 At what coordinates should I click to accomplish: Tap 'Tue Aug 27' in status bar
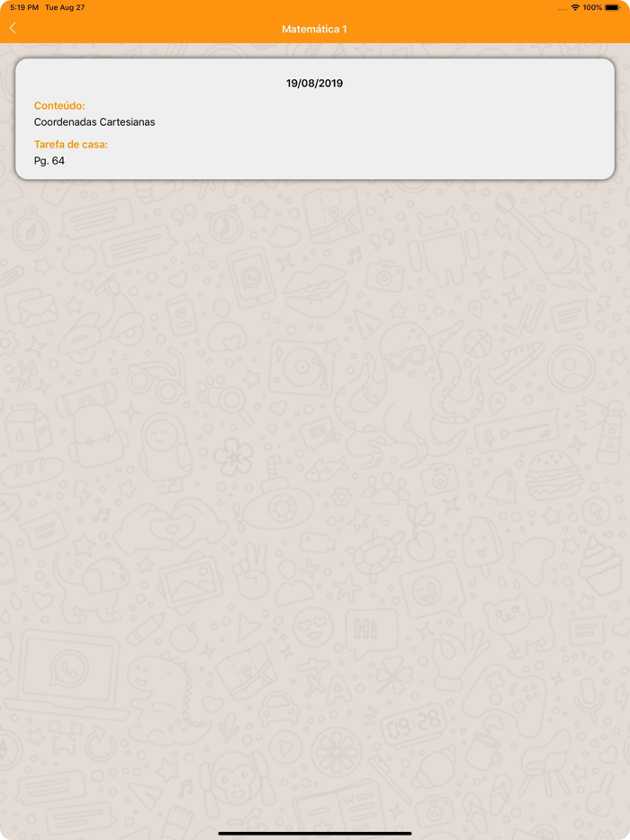point(65,7)
